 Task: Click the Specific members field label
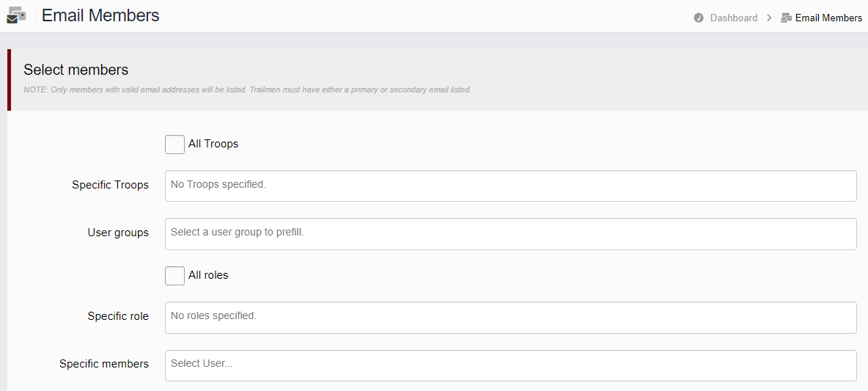point(104,364)
